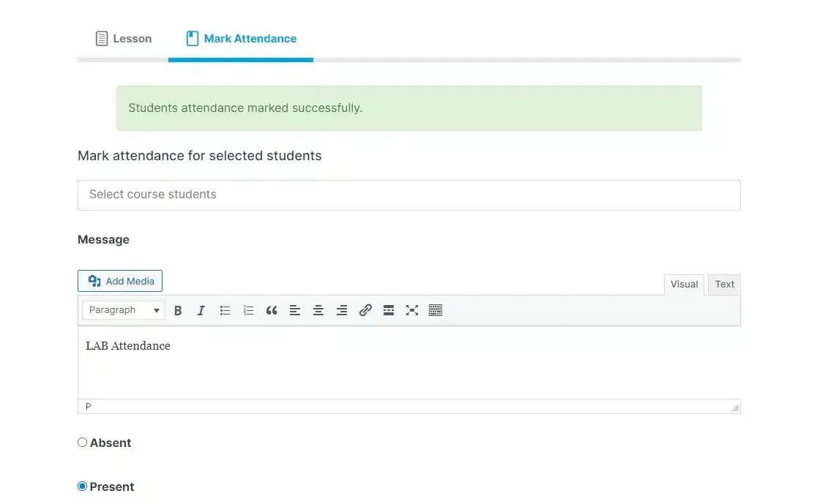The width and height of the screenshot is (820, 504).
Task: Click the Add Media button
Action: 119,280
